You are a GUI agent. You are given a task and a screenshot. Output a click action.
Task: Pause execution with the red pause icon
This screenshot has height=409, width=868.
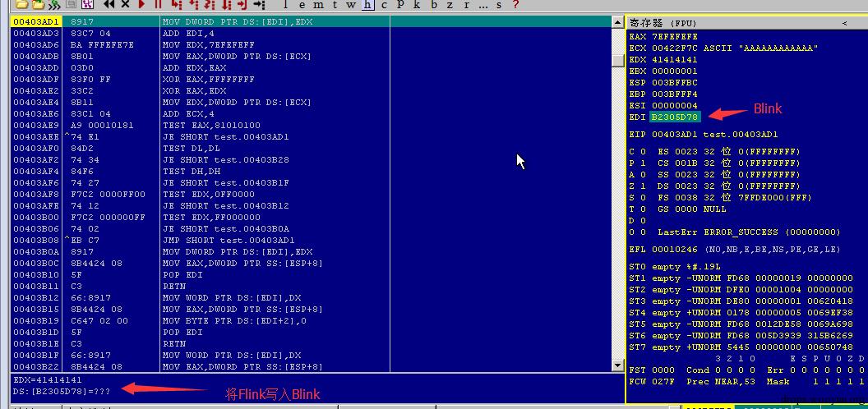point(159,4)
